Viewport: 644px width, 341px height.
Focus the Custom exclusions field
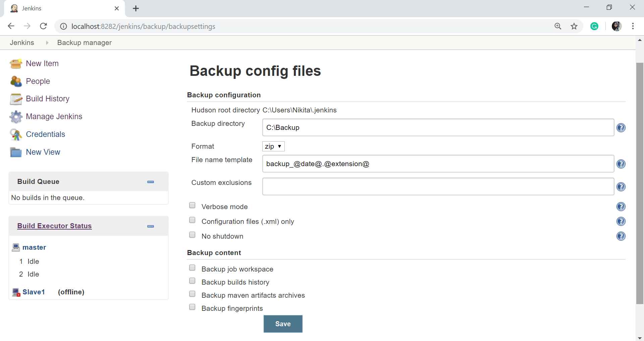click(438, 187)
